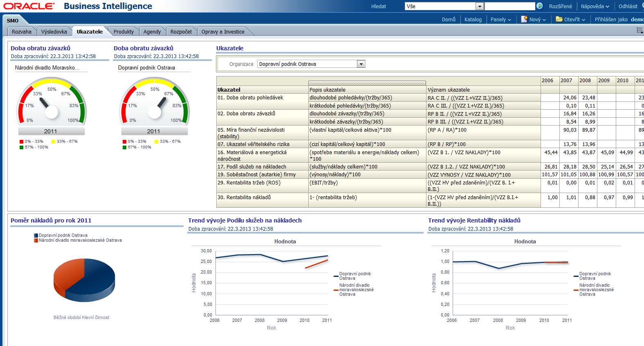Open Rozšířené advanced search link
The height and width of the screenshot is (346, 644).
[560, 6]
